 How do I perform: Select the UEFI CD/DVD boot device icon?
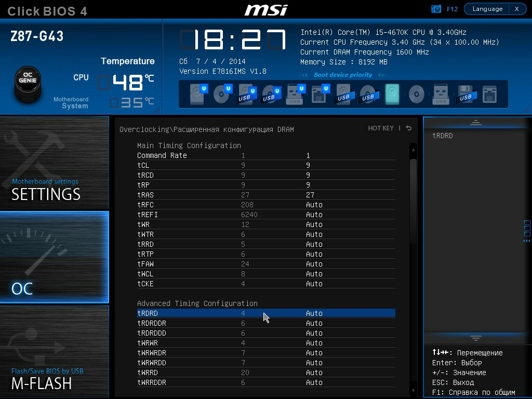pyautogui.click(x=222, y=94)
